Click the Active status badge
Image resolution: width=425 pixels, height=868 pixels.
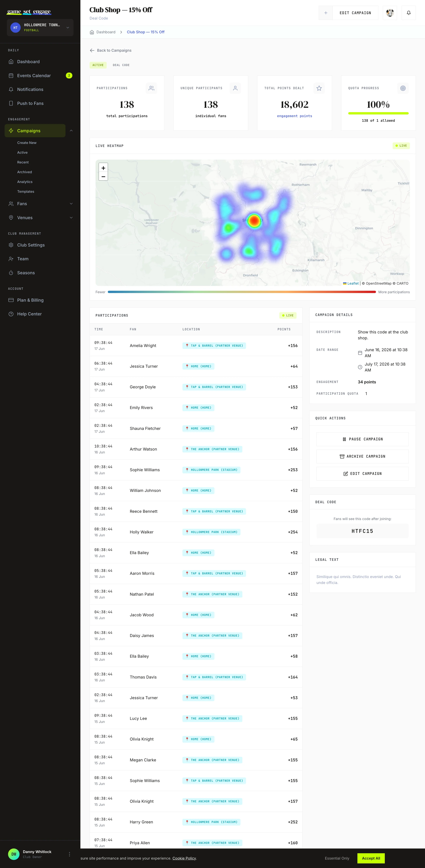pyautogui.click(x=98, y=65)
